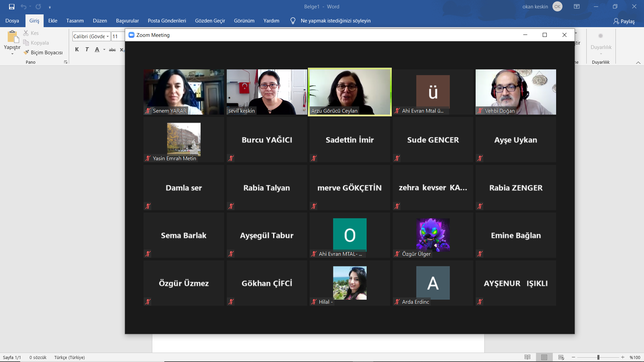
Task: Open the ribbon display options icon
Action: pyautogui.click(x=577, y=7)
